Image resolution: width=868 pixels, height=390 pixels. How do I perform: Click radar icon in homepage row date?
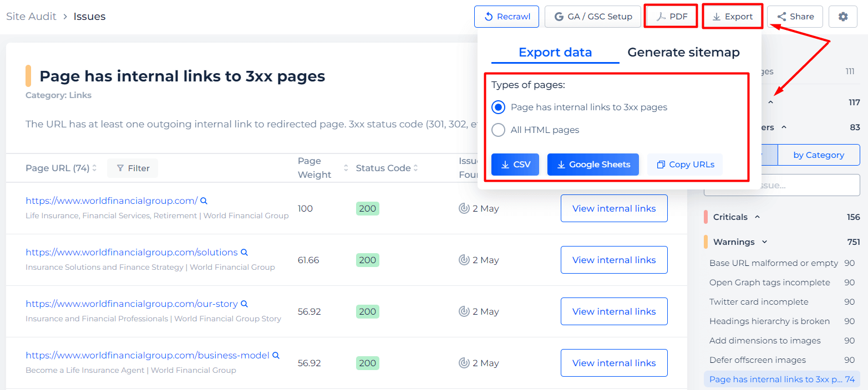464,208
